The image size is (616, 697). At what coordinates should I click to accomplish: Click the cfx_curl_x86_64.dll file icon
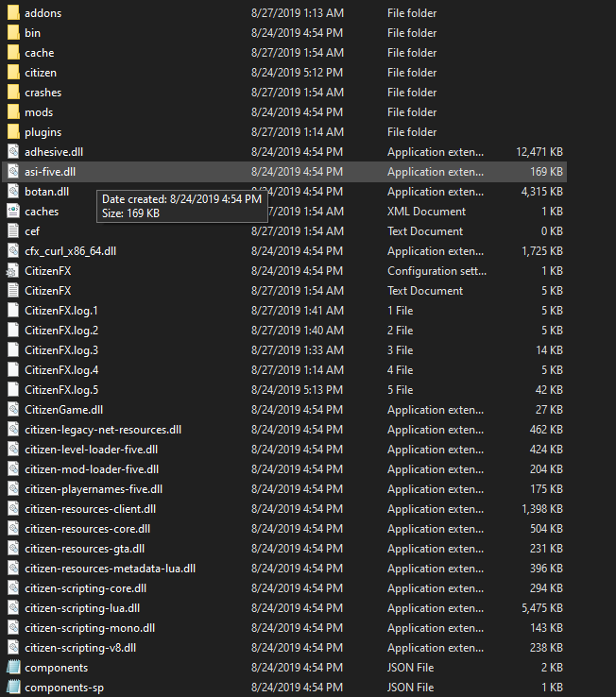(13, 251)
